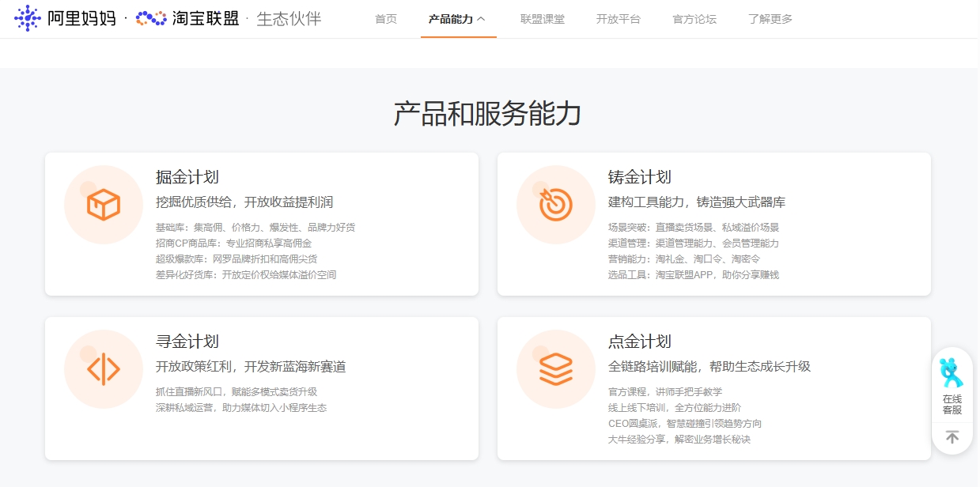Click line 渠道管理：渠道管理能力、会员管理能力
The width and height of the screenshot is (980, 487).
pyautogui.click(x=694, y=243)
